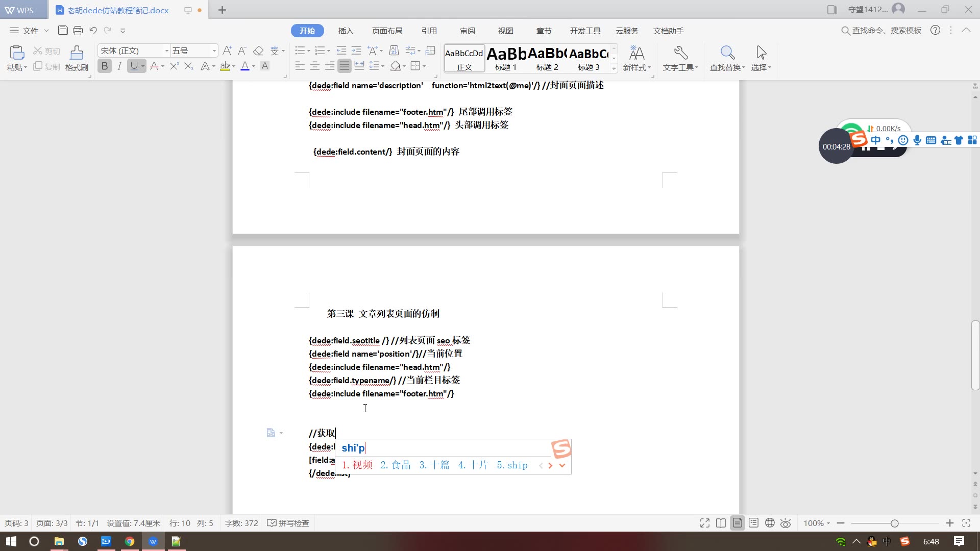Expand more IME candidates with down chevron
The width and height of the screenshot is (980, 551).
pos(562,465)
